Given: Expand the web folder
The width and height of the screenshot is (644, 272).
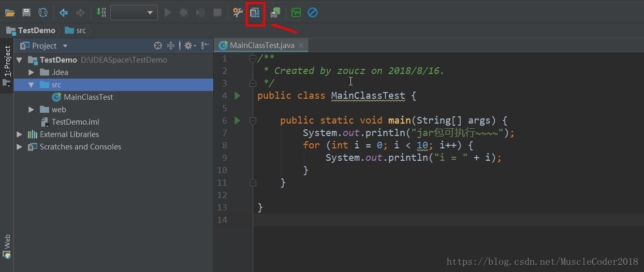Looking at the screenshot, I should [32, 110].
